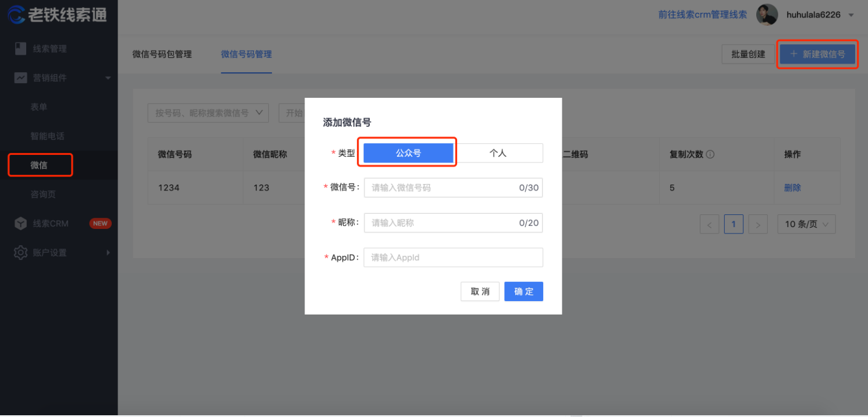The image size is (868, 417).
Task: Open the 前往线索crm管理线索 link
Action: tap(702, 14)
